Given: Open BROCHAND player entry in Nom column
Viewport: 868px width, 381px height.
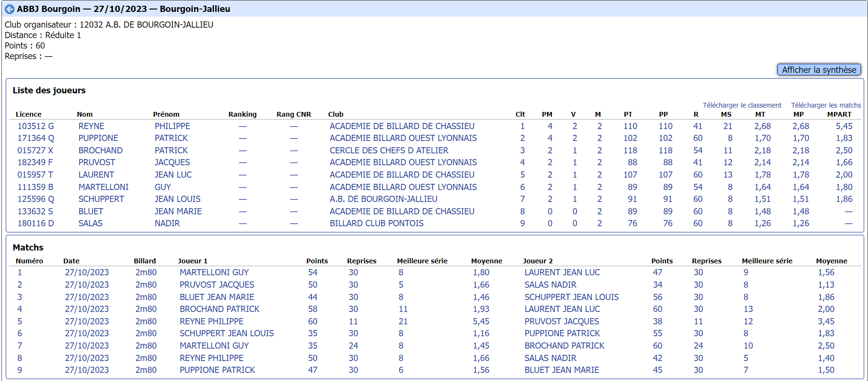Looking at the screenshot, I should pos(101,150).
